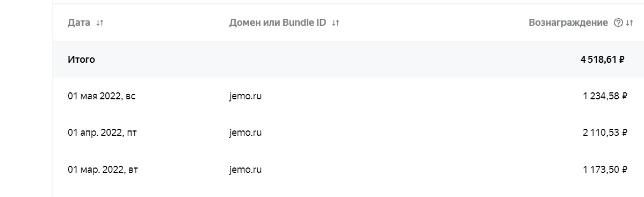Sort the table by Дата column icon
Image resolution: width=644 pixels, height=197 pixels.
point(100,23)
